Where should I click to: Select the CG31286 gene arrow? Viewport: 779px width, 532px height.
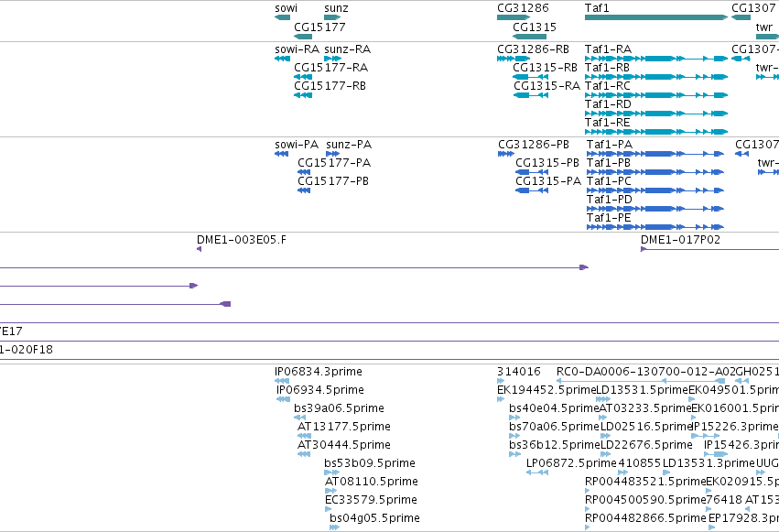click(514, 17)
